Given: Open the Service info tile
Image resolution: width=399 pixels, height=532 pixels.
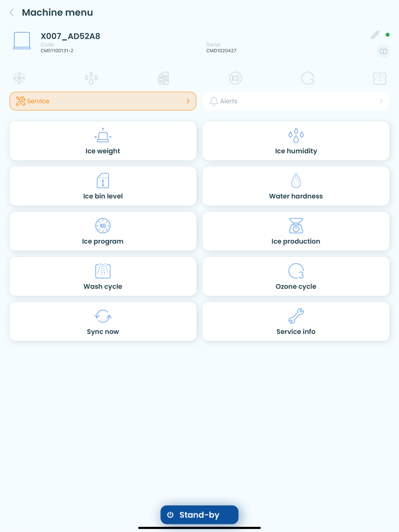Looking at the screenshot, I should (x=296, y=321).
